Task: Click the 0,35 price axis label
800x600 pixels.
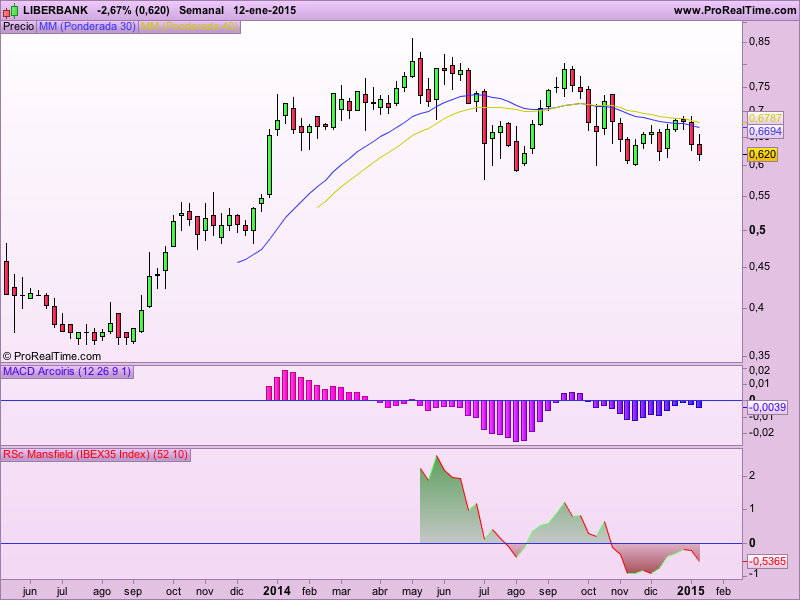Action: [760, 355]
